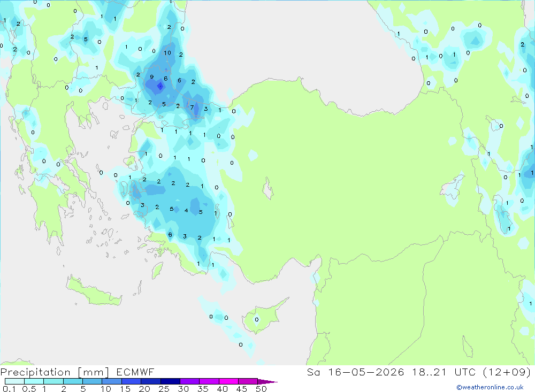The height and width of the screenshot is (392, 535).
Task: Click the '(12+09)' forecast run text
Action: tap(507, 372)
